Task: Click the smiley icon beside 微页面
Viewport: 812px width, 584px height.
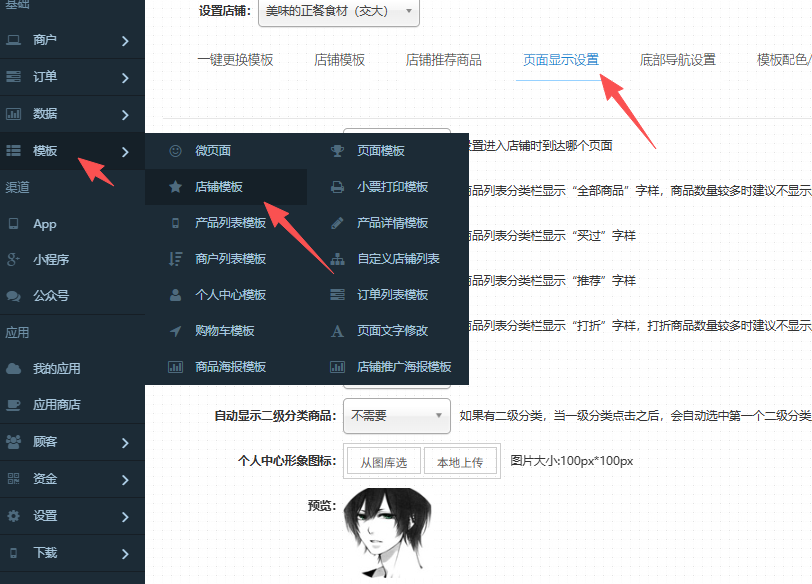Action: (x=175, y=151)
